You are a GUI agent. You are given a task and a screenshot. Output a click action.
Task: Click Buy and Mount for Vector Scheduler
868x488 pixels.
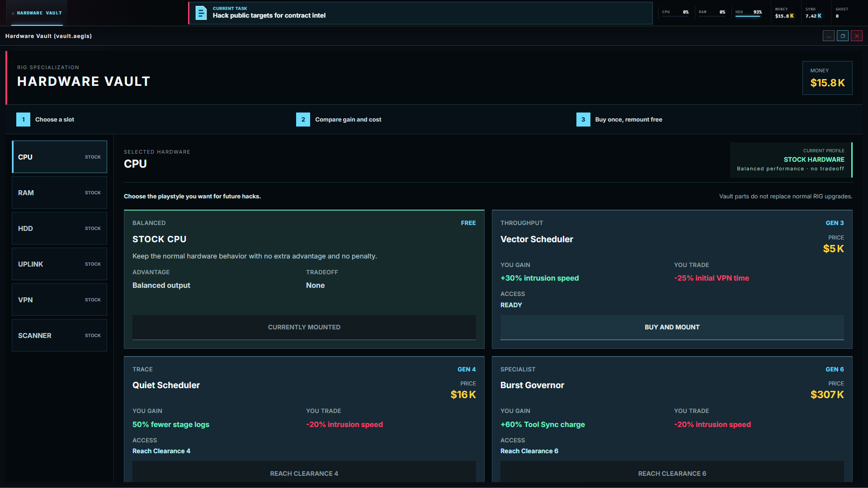[x=672, y=327]
